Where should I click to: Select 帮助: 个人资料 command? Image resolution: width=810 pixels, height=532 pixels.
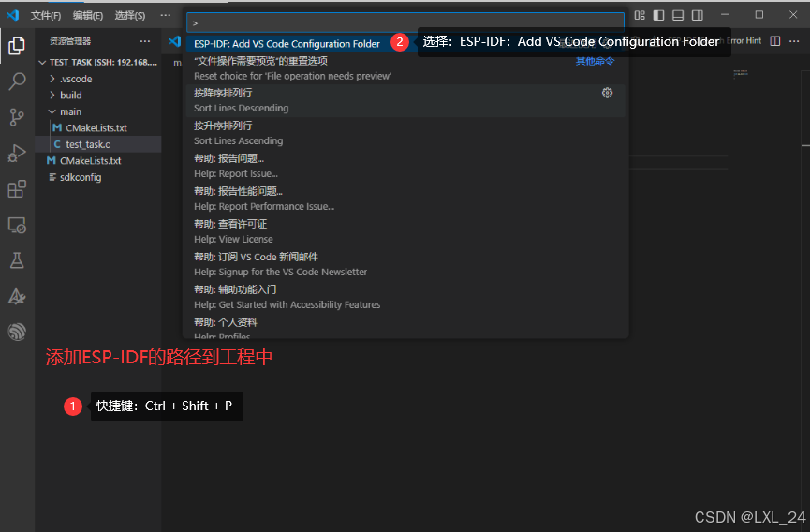point(405,327)
